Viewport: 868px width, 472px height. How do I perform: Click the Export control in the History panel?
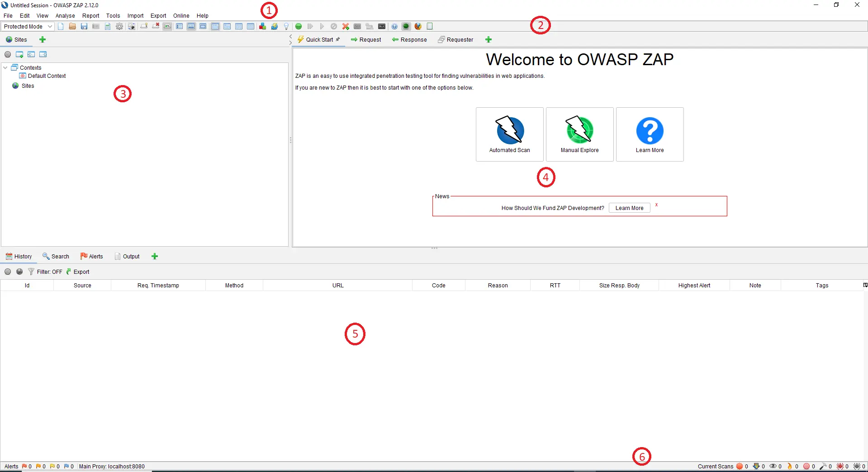(x=78, y=272)
